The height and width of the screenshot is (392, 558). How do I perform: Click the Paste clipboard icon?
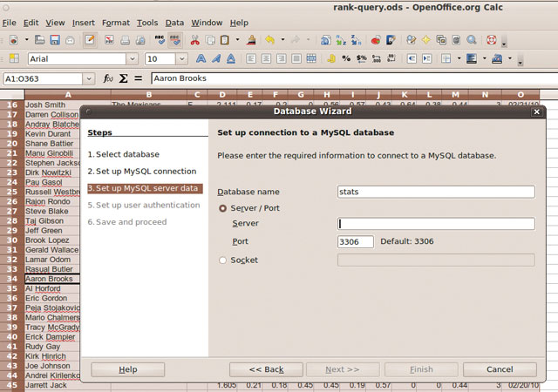pos(225,40)
